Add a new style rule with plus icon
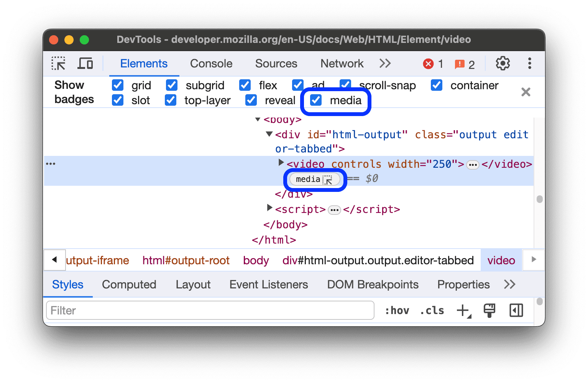The image size is (588, 383). click(463, 310)
